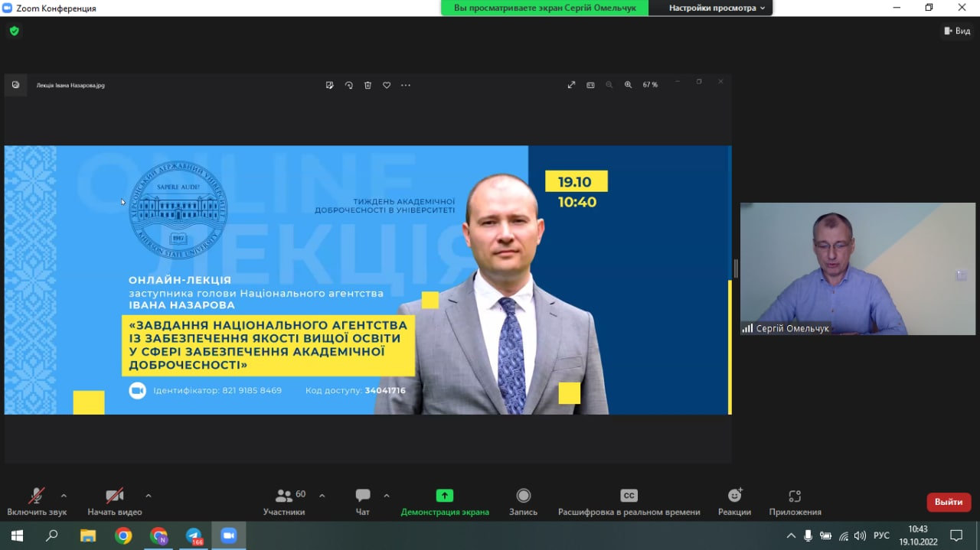Click panel divider handle beside shared screen
Screen dimensions: 980x550
pos(736,268)
